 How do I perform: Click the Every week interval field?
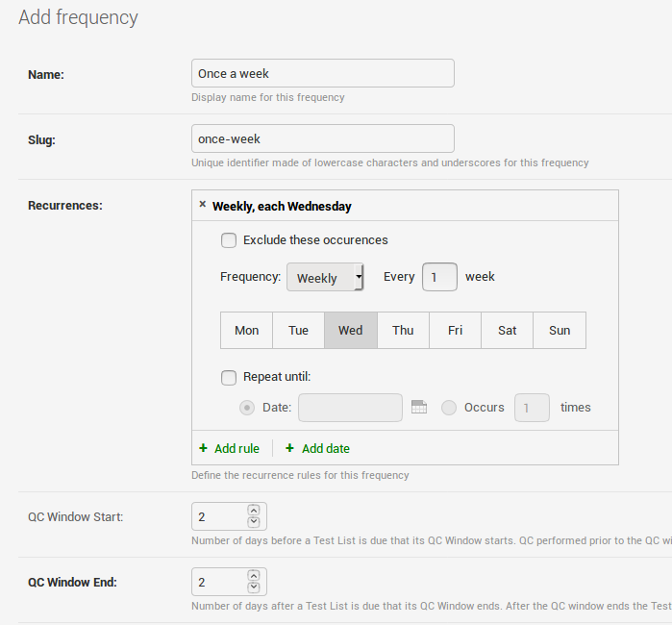click(x=439, y=277)
